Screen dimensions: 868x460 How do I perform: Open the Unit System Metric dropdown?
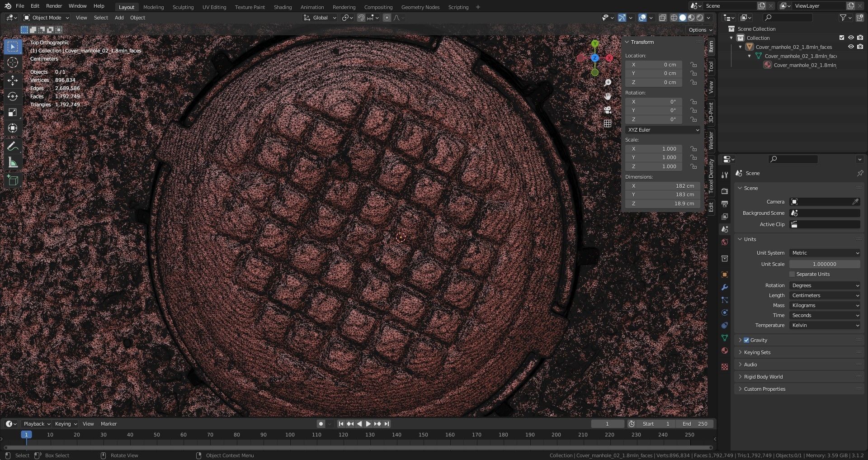point(825,253)
